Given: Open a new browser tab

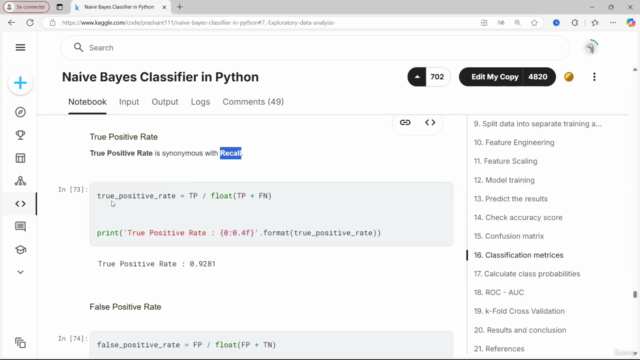Looking at the screenshot, I should coord(180,7).
